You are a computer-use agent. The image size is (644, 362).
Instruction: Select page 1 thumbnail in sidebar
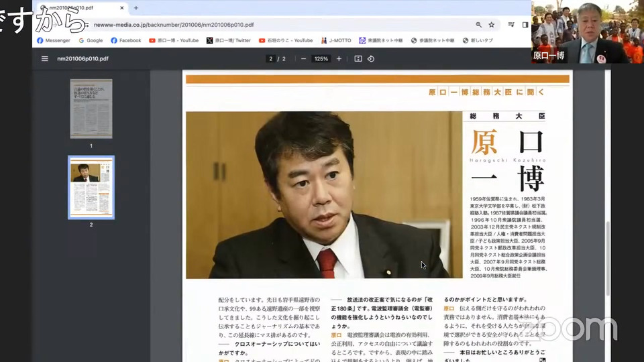(x=91, y=109)
